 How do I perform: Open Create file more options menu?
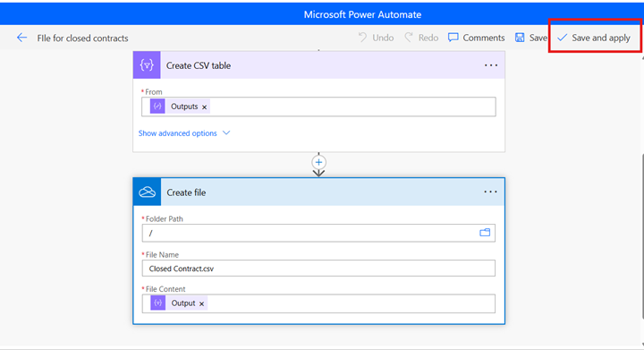tap(490, 192)
